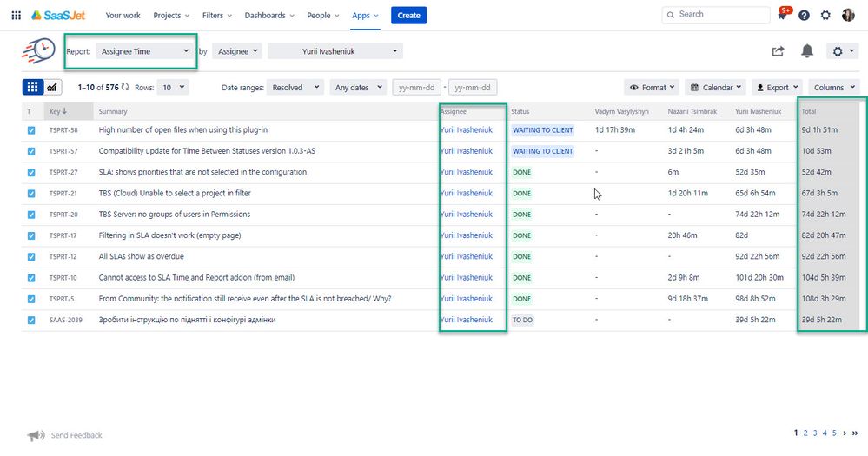868x456 pixels.
Task: Open the Resolved date range dropdown
Action: (x=295, y=88)
